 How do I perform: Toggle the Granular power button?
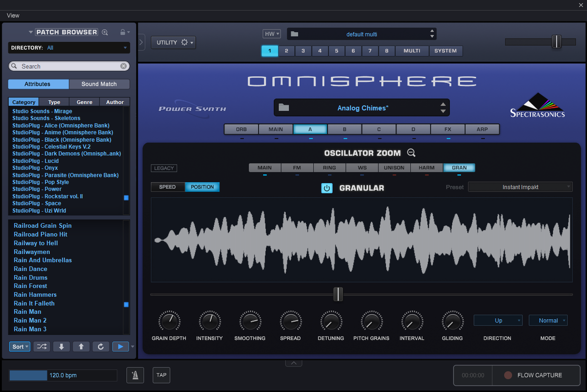[327, 188]
